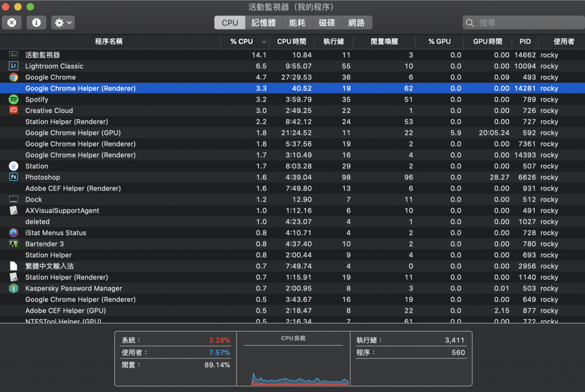Viewport: 585px width, 392px height.
Task: Click PID 7361 Chrome Helper cell
Action: pos(527,144)
